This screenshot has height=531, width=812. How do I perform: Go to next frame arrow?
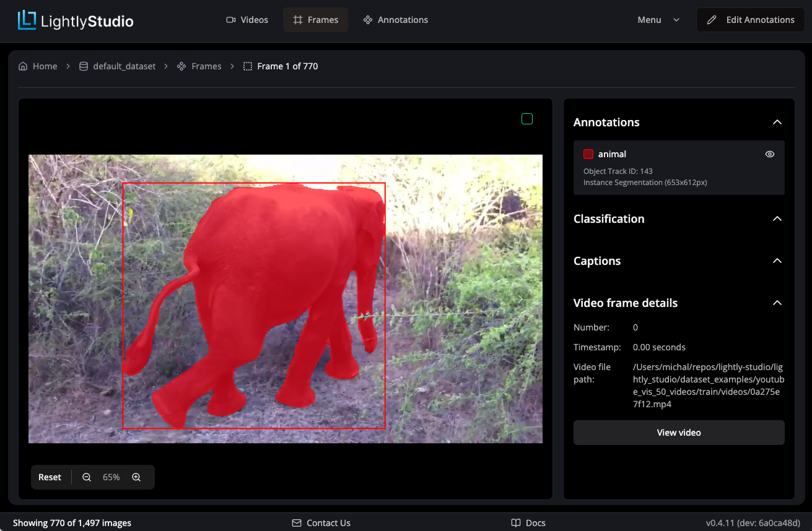[x=520, y=299]
